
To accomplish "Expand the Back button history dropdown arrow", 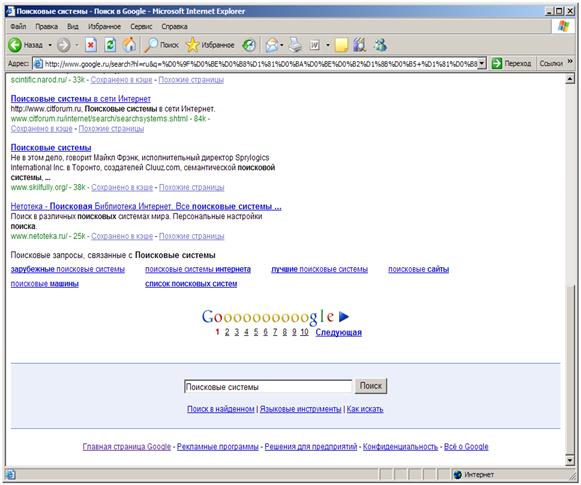I will [x=50, y=45].
